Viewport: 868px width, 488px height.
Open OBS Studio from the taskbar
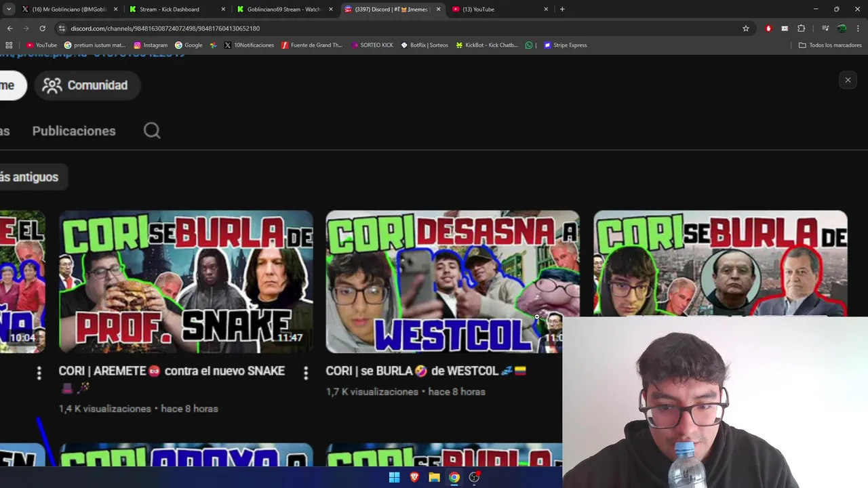point(475,477)
